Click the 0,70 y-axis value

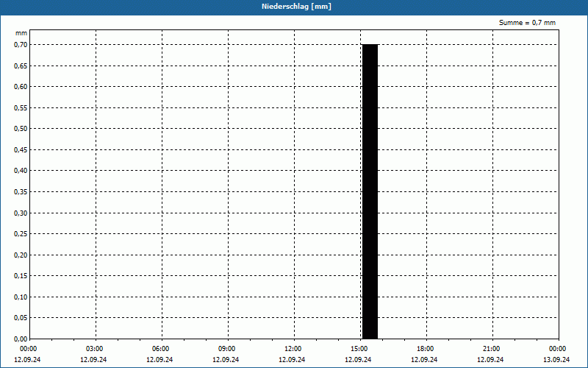pos(21,45)
